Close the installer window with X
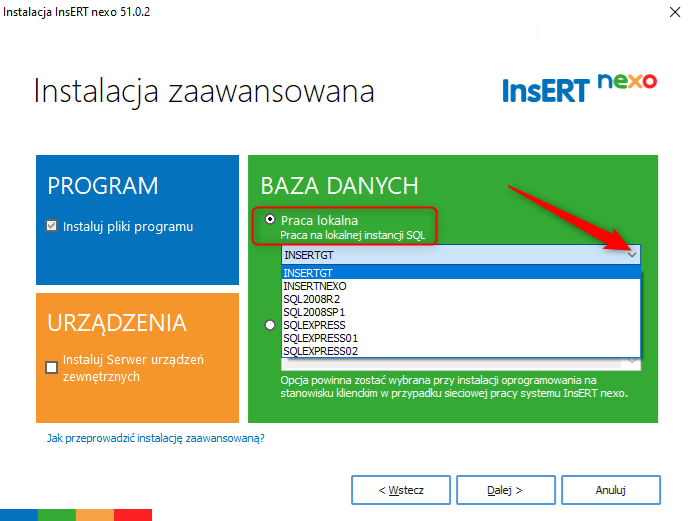Screen dimensions: 690x521 (675, 12)
